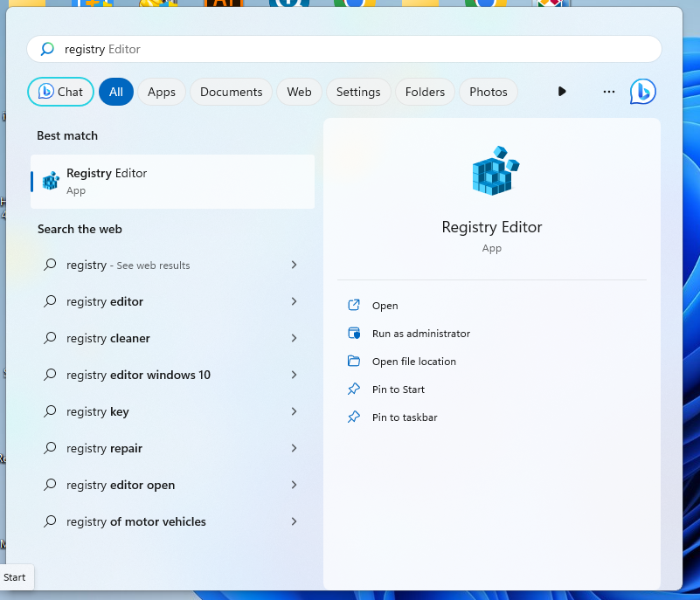The height and width of the screenshot is (600, 700).
Task: Click search icon beside 'registry editor open'
Action: click(x=50, y=485)
